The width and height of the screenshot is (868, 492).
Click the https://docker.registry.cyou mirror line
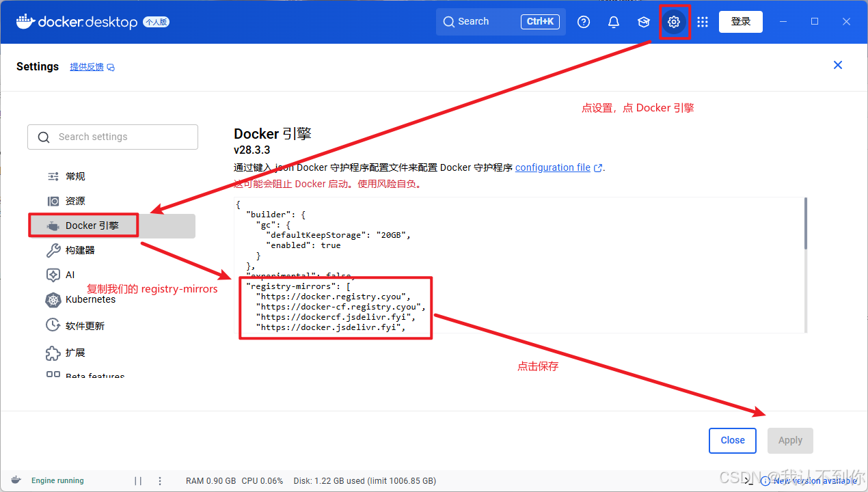tap(332, 297)
